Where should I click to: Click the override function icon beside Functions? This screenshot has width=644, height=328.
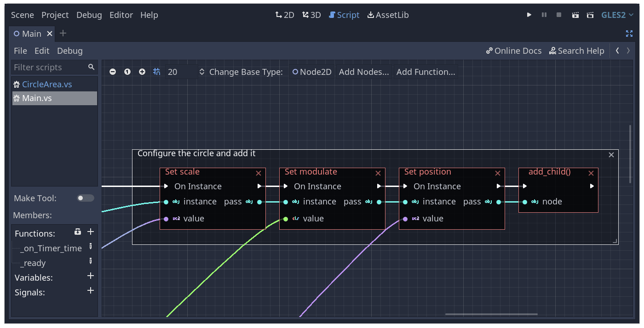(x=77, y=232)
